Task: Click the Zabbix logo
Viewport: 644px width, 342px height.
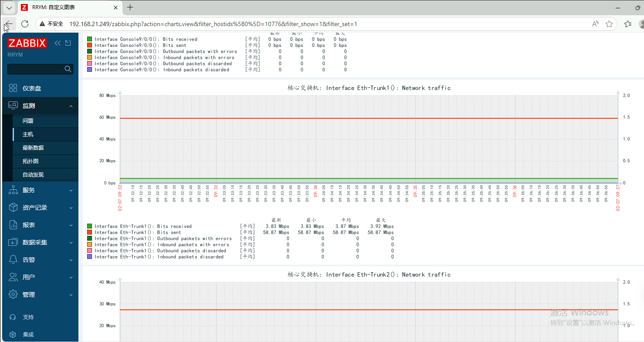Action: click(27, 43)
